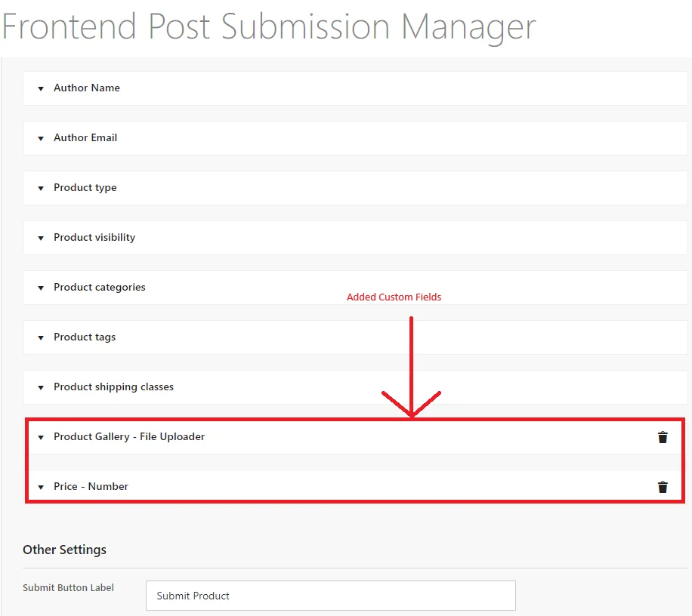Open the Product tags field title
This screenshot has height=616, width=692.
click(x=85, y=337)
